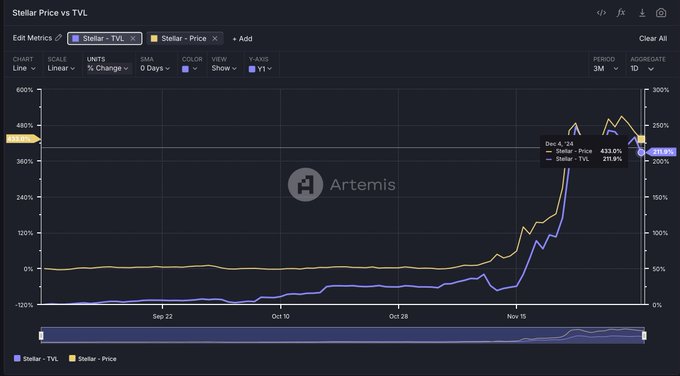The width and height of the screenshot is (680, 376).
Task: Click the + Add metric button
Action: (242, 39)
